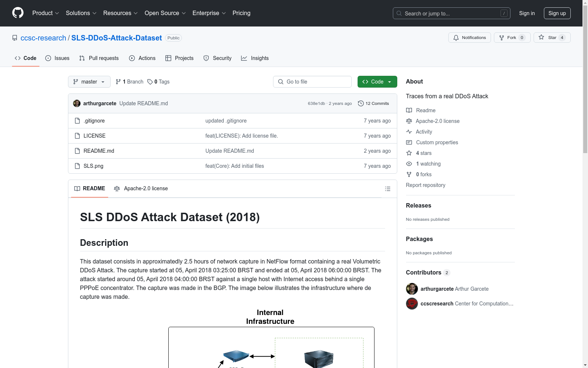Open the 'updated .gitignore' commit
Image resolution: width=588 pixels, height=368 pixels.
pyautogui.click(x=226, y=121)
